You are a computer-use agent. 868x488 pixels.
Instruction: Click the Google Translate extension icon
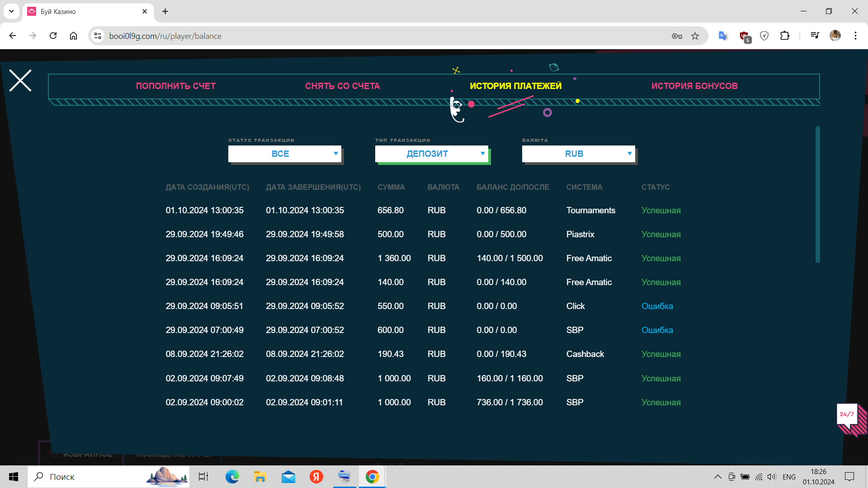(x=723, y=36)
